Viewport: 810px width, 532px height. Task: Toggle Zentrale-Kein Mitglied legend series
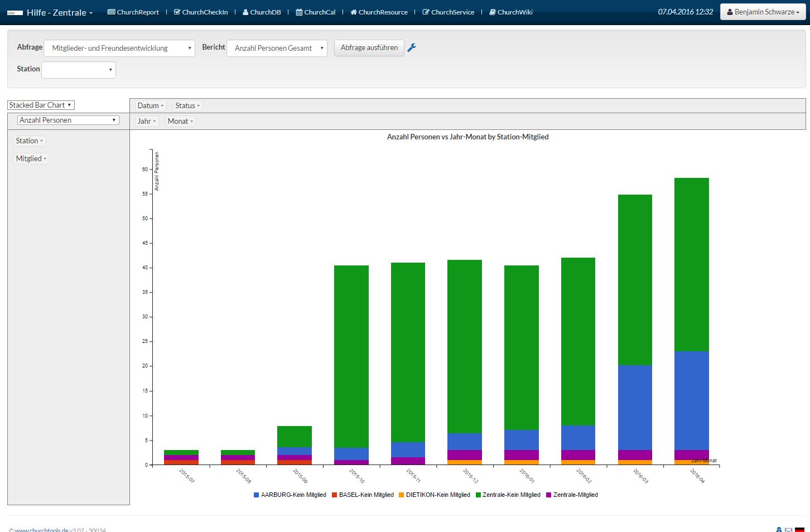click(x=508, y=495)
